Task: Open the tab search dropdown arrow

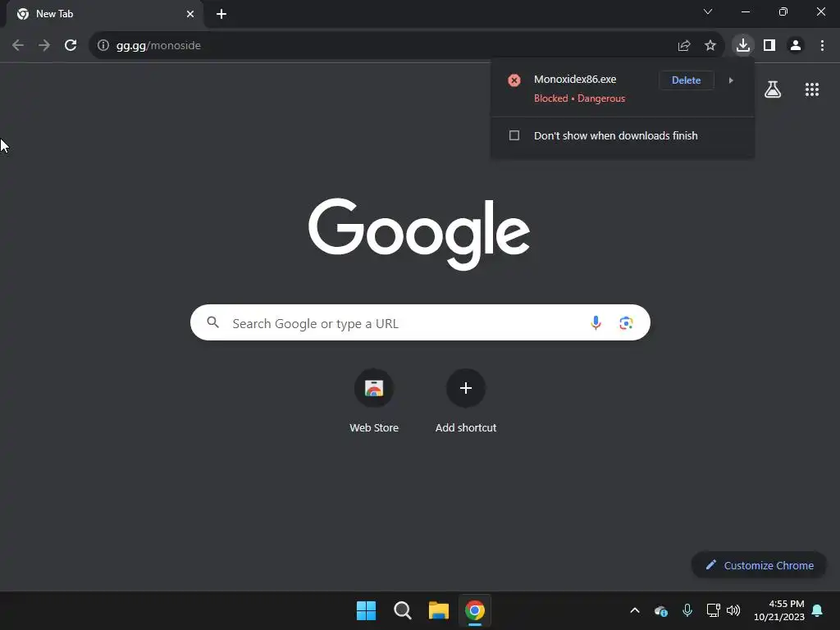Action: (x=708, y=11)
